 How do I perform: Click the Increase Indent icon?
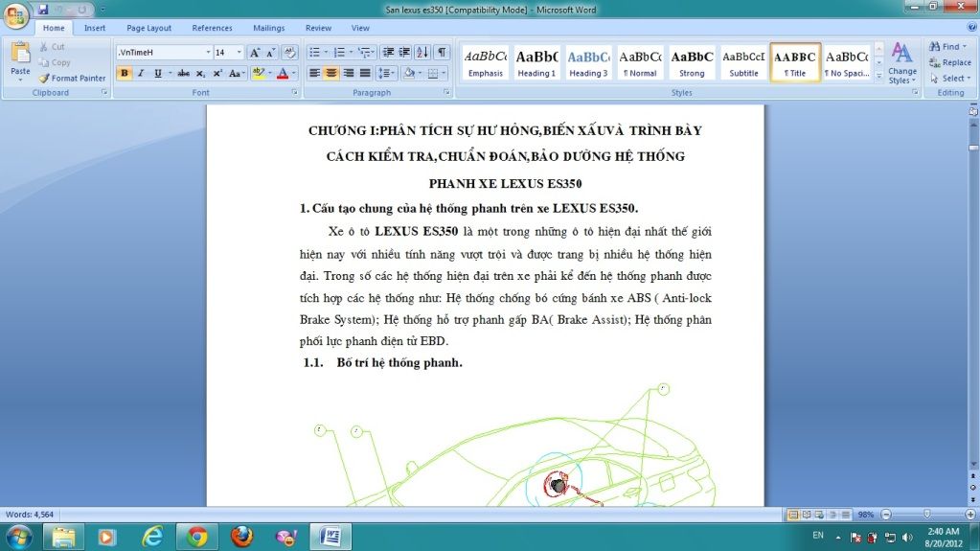point(405,53)
